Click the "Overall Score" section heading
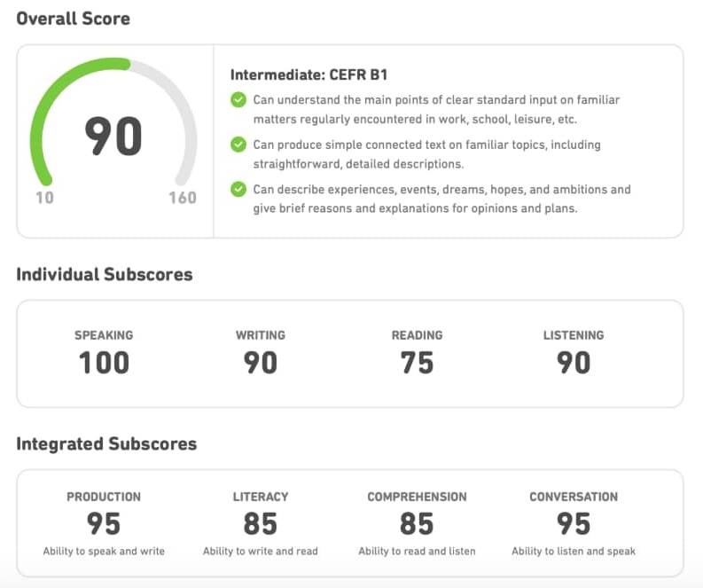This screenshot has height=588, width=703. tap(73, 19)
